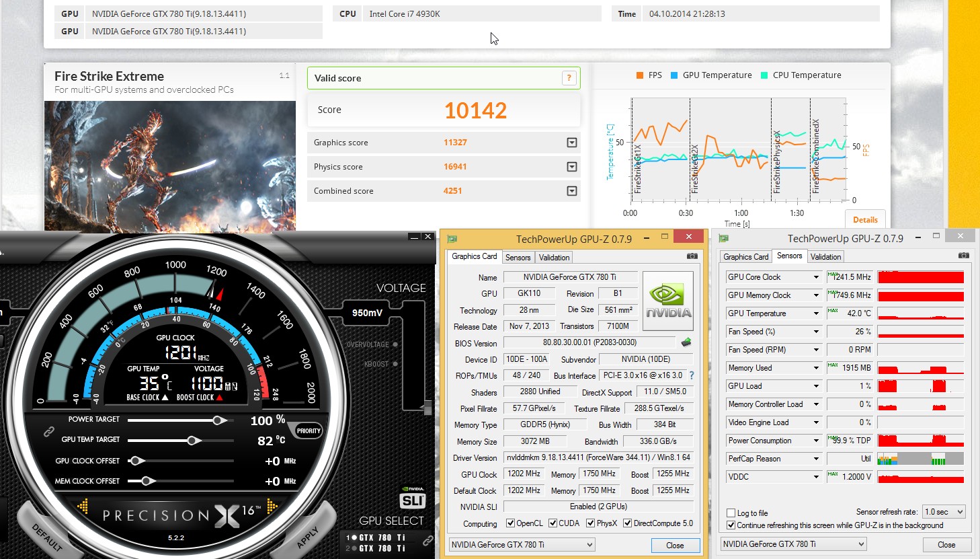Viewport: 980px width, 559px height.
Task: Open the Fan Speed (%) sensor dropdown
Action: point(816,332)
